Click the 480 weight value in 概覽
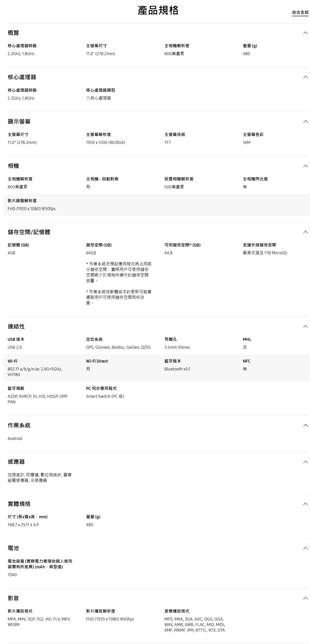The image size is (310, 644). click(246, 54)
